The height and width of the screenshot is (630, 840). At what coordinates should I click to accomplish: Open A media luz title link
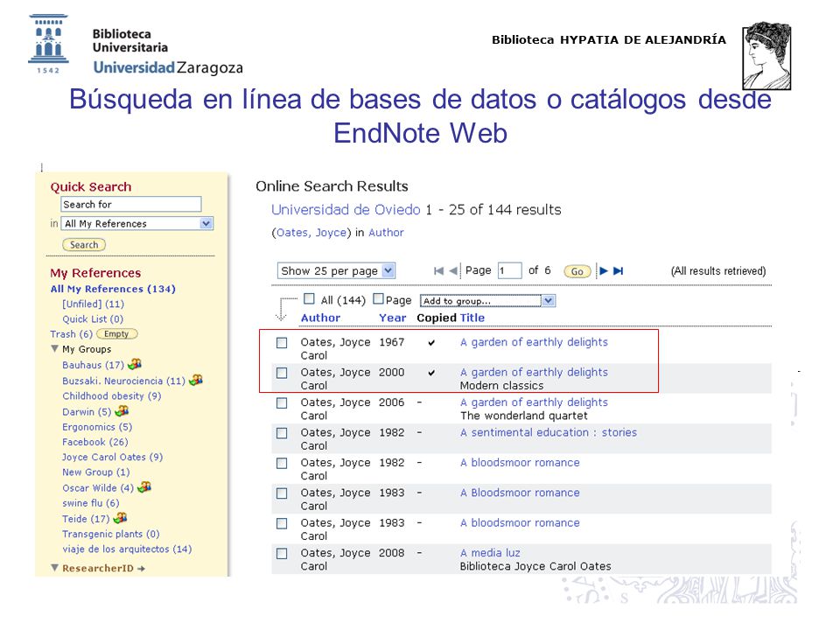point(490,552)
